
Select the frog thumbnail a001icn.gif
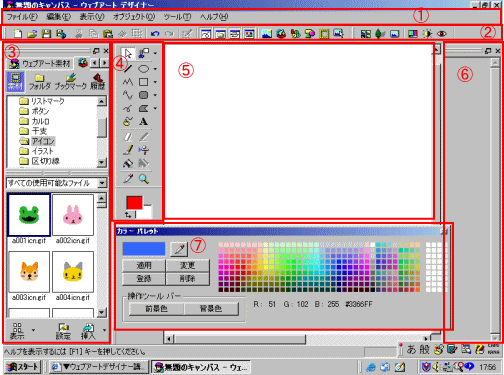click(29, 215)
